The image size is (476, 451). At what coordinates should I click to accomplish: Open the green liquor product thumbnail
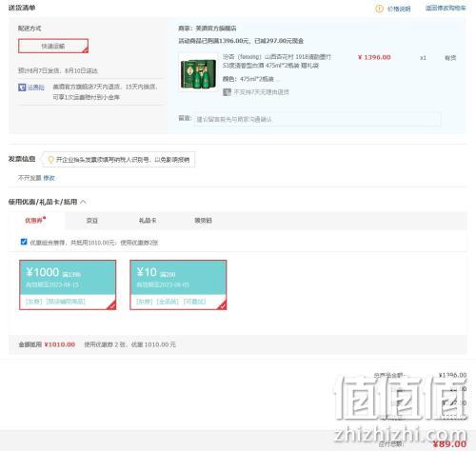click(198, 72)
